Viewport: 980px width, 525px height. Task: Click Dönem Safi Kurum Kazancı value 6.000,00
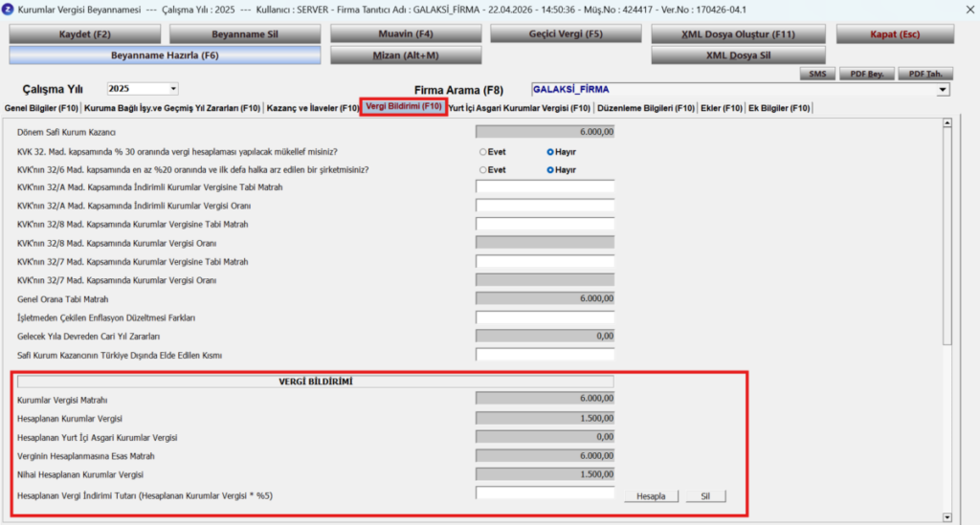[x=545, y=132]
